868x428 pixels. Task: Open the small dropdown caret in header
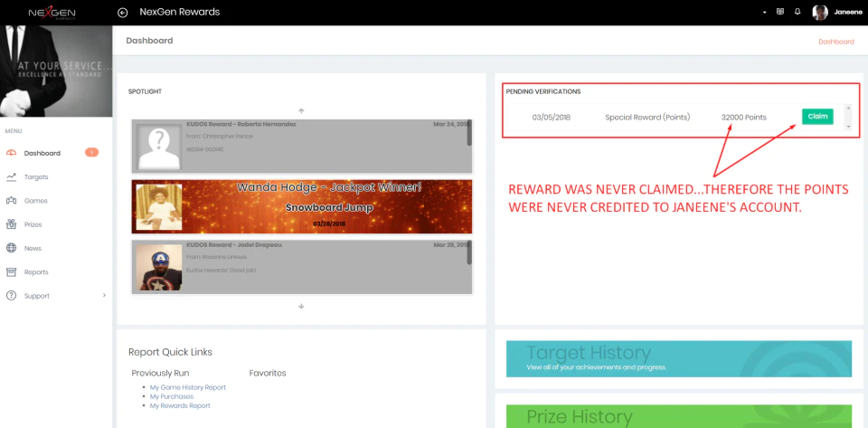point(765,12)
